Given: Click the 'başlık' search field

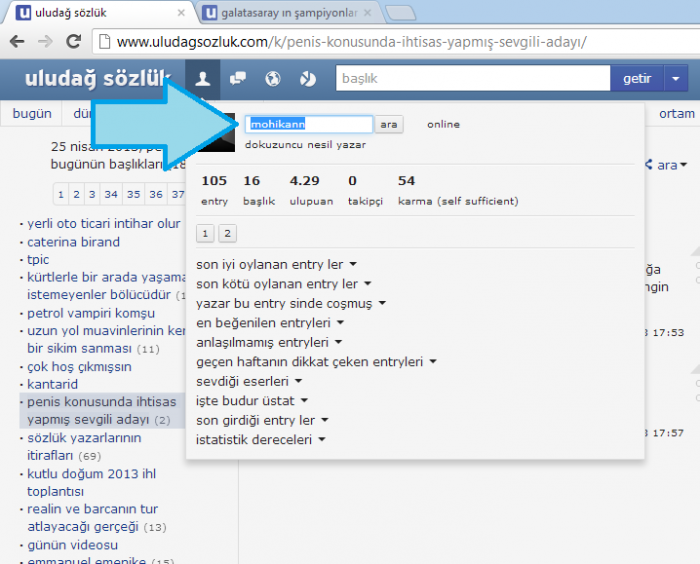Looking at the screenshot, I should [x=470, y=79].
